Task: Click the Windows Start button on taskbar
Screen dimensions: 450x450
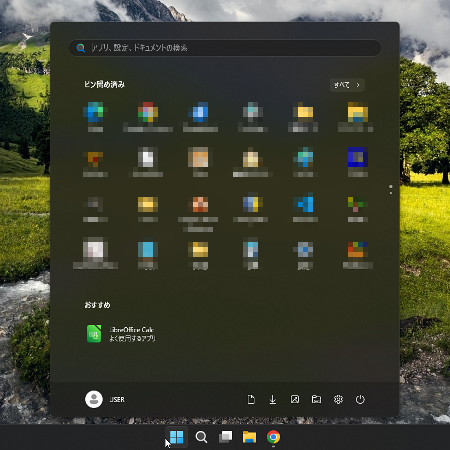Action: click(176, 437)
